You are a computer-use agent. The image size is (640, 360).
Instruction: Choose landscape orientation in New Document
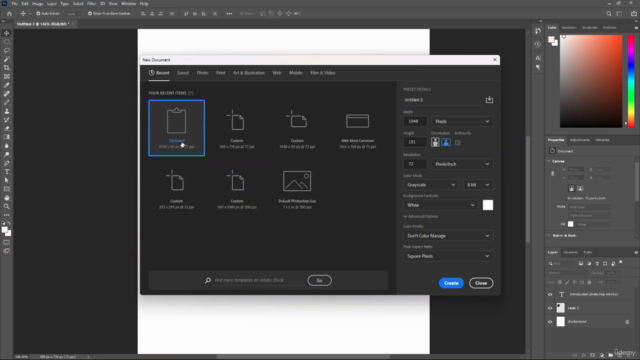click(446, 142)
